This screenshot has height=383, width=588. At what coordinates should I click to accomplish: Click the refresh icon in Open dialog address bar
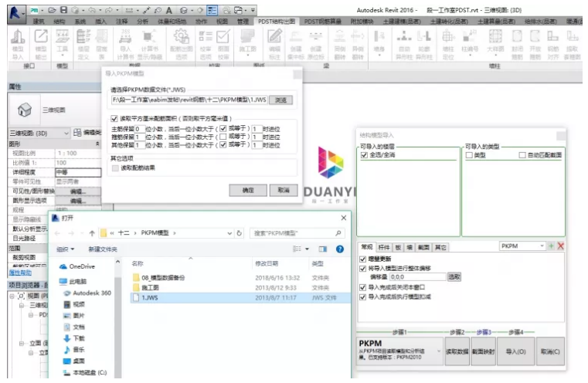240,233
